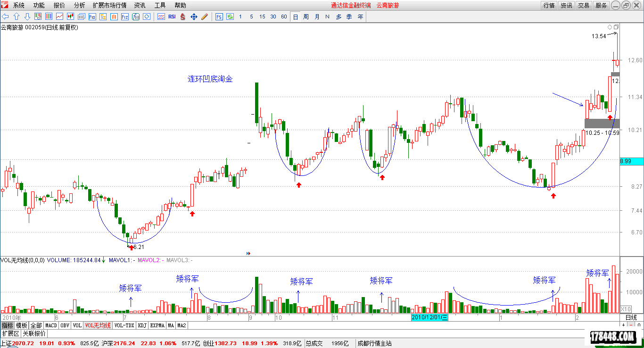The height and width of the screenshot is (348, 644).
Task: Click the blue four-way move arrows icon
Action: (193, 17)
